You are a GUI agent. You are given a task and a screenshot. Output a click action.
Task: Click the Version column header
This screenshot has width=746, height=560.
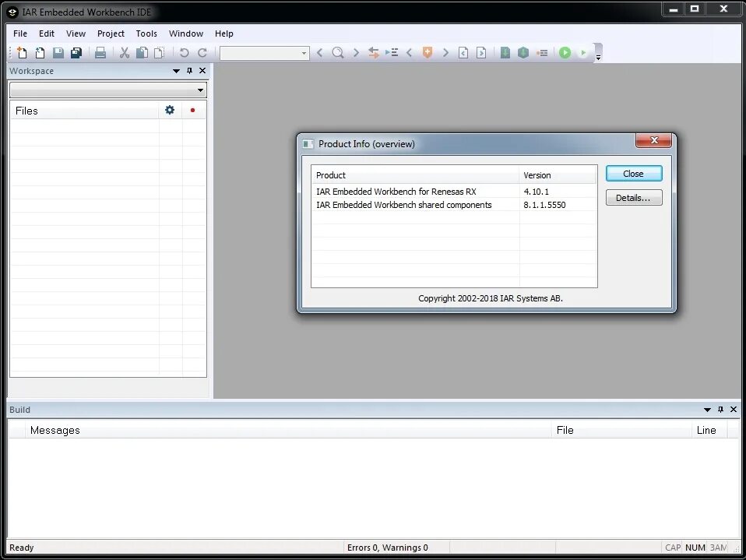[558, 175]
